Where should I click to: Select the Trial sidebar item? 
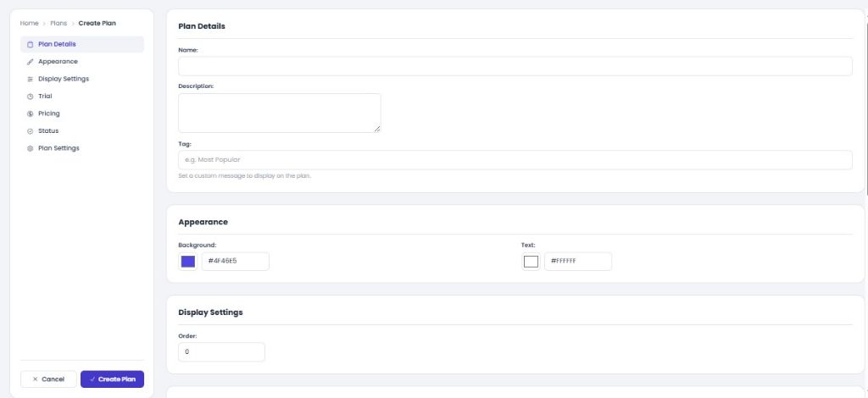82,97
